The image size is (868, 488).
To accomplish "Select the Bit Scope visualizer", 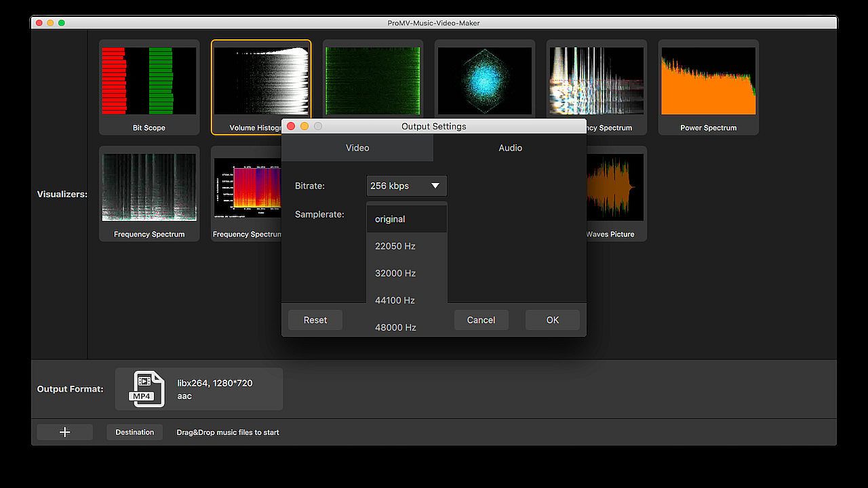I will 149,87.
